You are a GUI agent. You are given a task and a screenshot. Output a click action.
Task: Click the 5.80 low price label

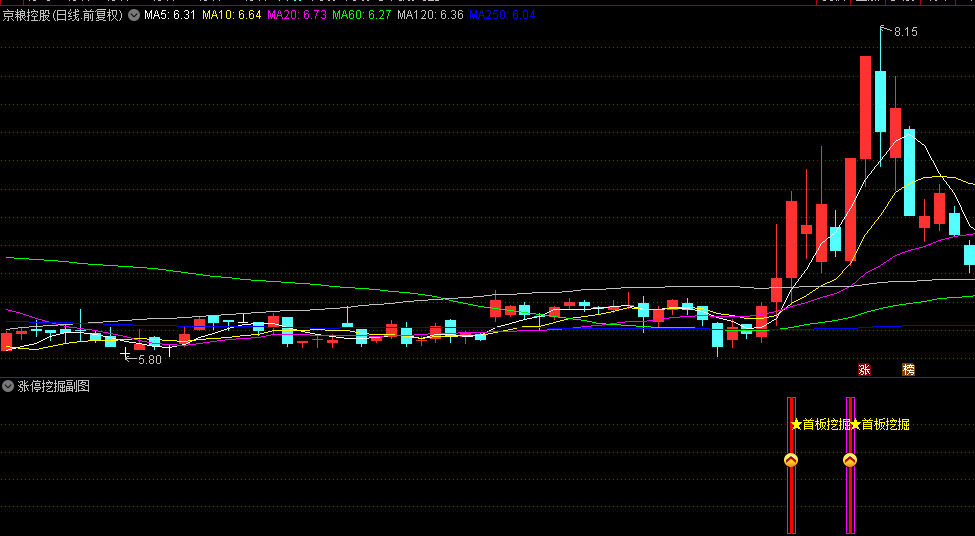click(150, 359)
